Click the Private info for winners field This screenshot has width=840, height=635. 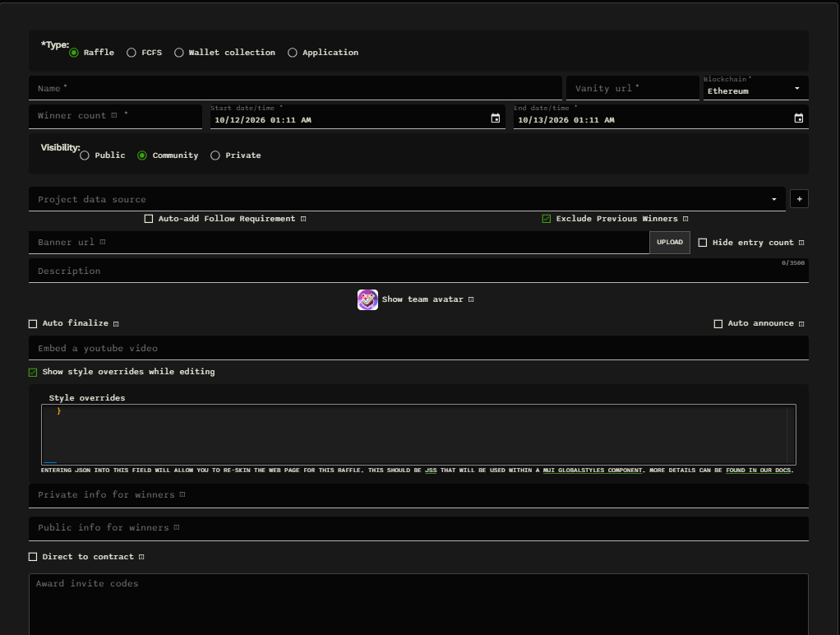pyautogui.click(x=418, y=495)
